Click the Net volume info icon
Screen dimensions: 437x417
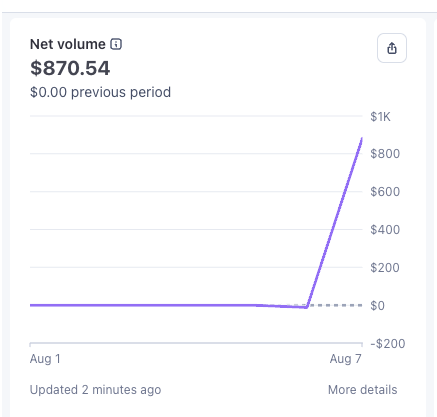[116, 44]
